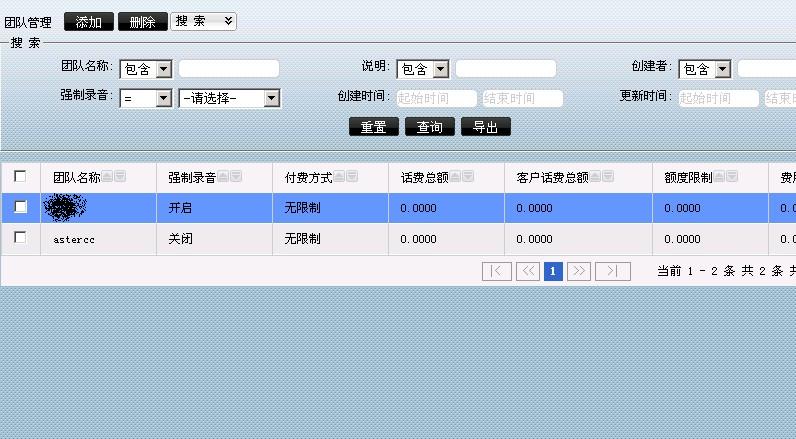Sort 强制录音 column descending
Image resolution: width=796 pixels, height=439 pixels.
pos(236,177)
